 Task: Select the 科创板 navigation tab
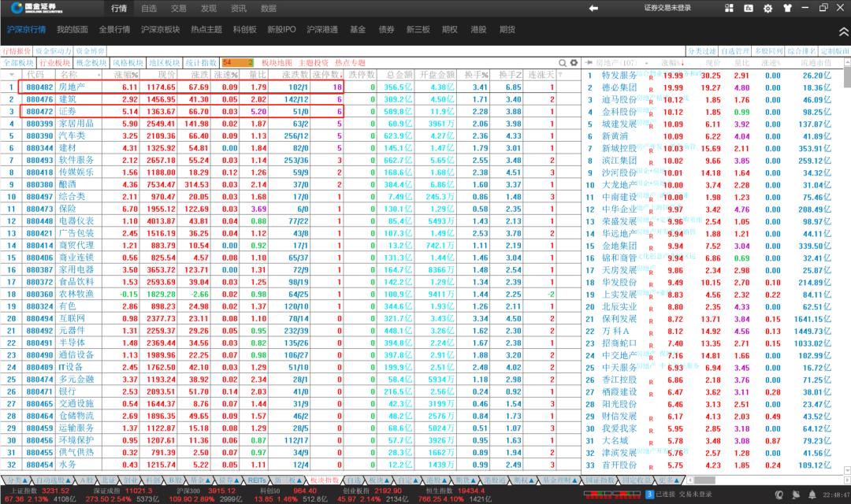click(x=245, y=30)
